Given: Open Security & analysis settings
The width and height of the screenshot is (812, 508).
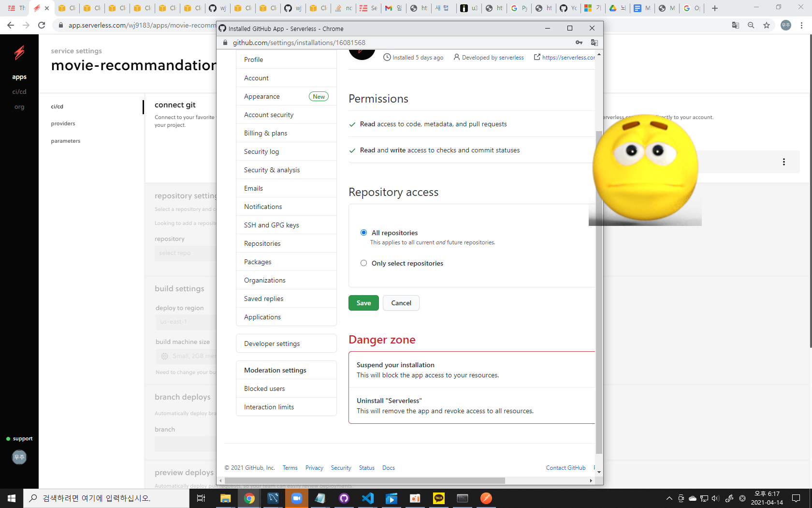Looking at the screenshot, I should click(x=286, y=170).
